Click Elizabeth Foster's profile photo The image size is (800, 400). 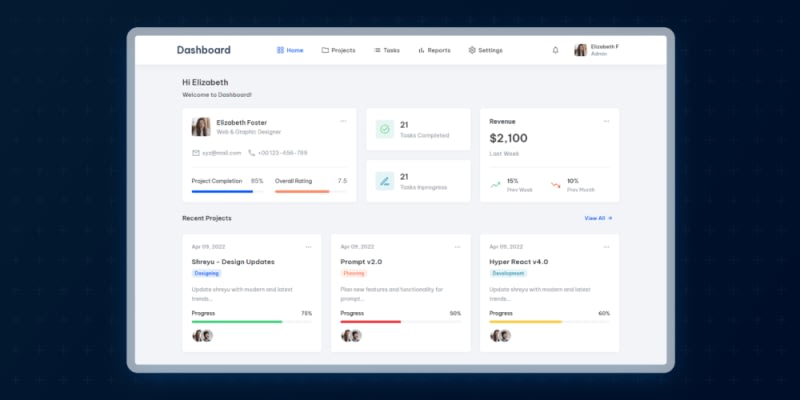201,126
